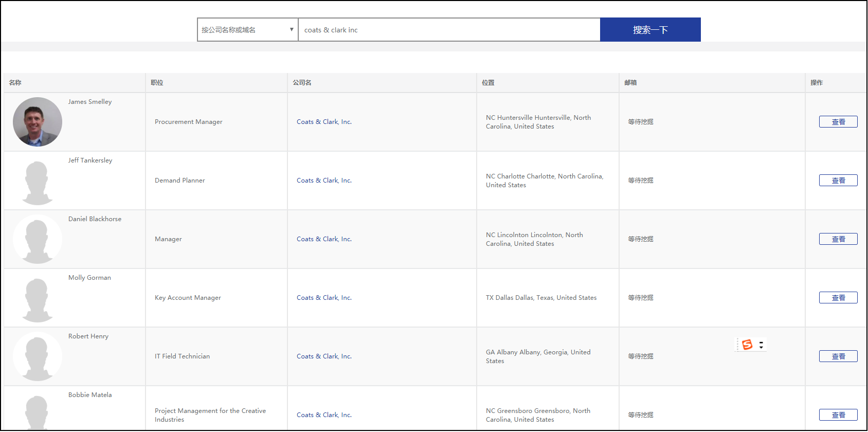
Task: Select the name Daniel Blackhorse
Action: (95, 219)
